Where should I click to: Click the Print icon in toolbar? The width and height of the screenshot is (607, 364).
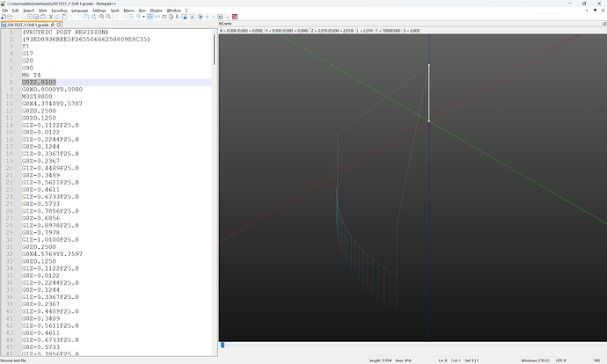(42, 17)
